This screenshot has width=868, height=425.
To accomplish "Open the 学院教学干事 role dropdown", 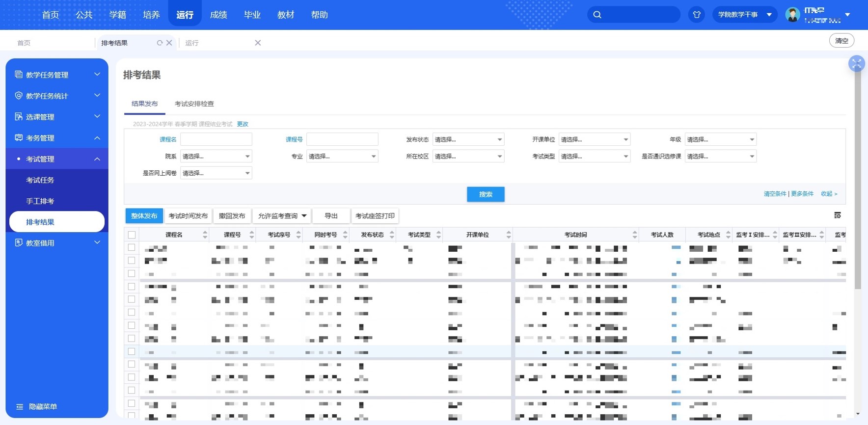I will tap(745, 15).
